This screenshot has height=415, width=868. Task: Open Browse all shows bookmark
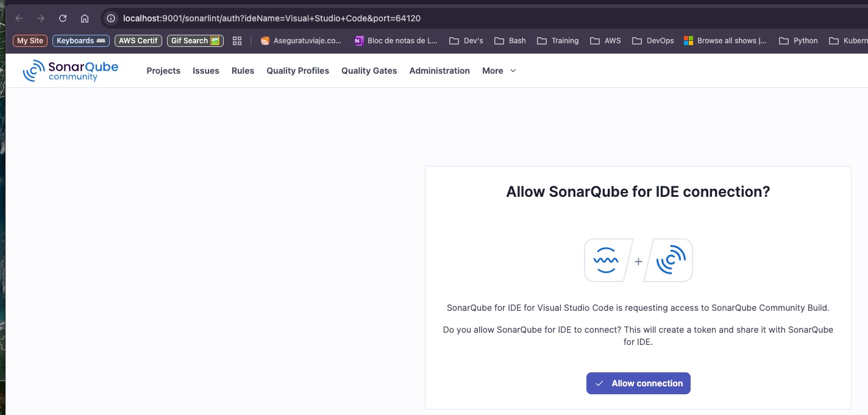point(725,41)
